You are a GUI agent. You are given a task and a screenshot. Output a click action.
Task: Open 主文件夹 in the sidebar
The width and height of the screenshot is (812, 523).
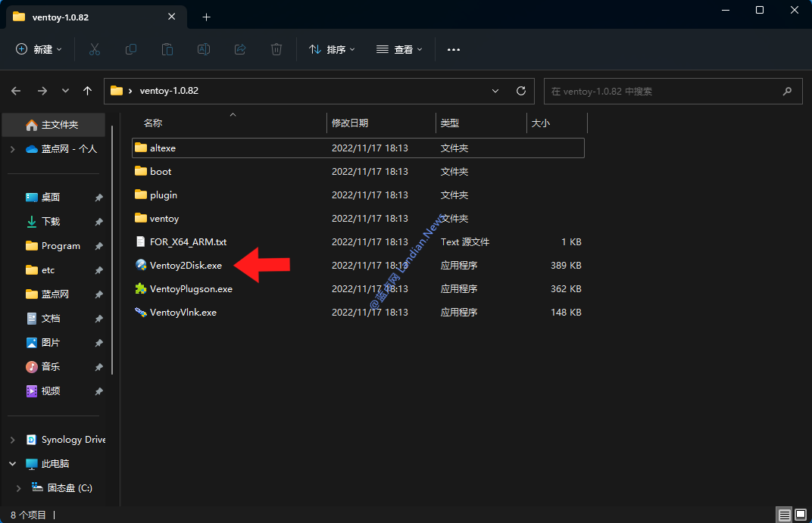54,125
